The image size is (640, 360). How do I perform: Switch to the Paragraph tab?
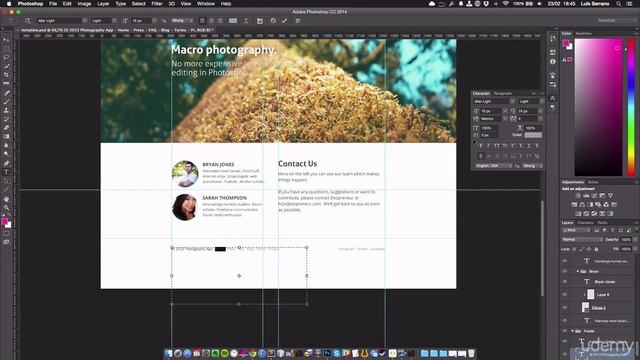[x=502, y=93]
